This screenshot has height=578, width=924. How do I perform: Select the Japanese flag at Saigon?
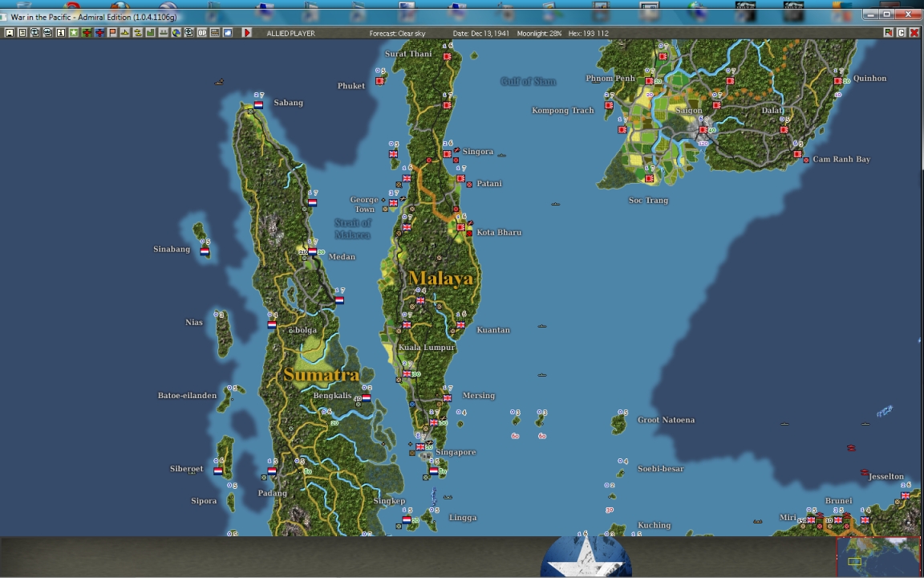pyautogui.click(x=703, y=130)
